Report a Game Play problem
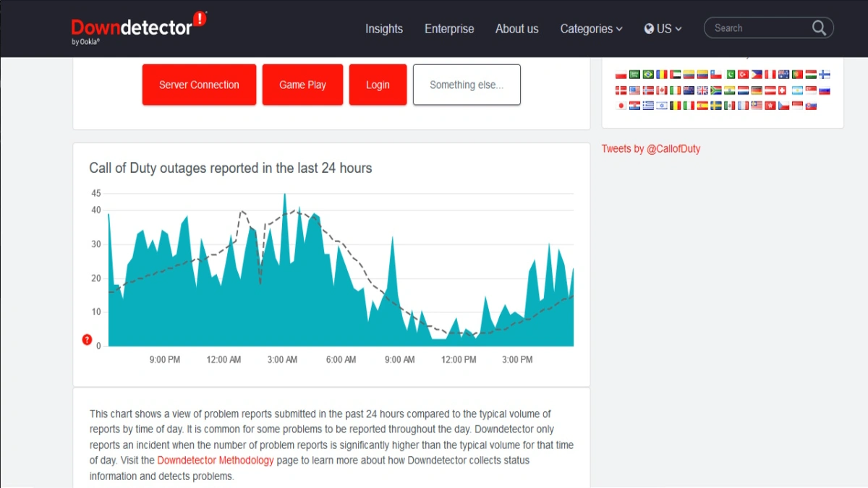The image size is (868, 488). pos(302,85)
